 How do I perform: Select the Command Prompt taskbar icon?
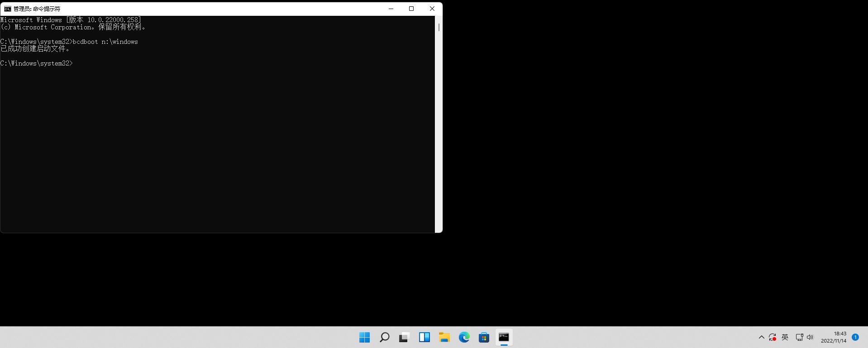[x=504, y=337]
